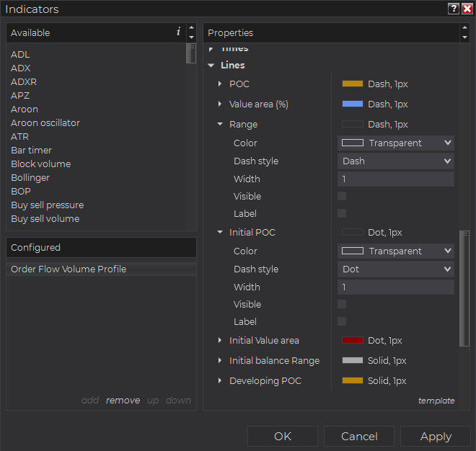This screenshot has width=476, height=451.
Task: Click the Available panel scroll-up arrow
Action: [191, 28]
